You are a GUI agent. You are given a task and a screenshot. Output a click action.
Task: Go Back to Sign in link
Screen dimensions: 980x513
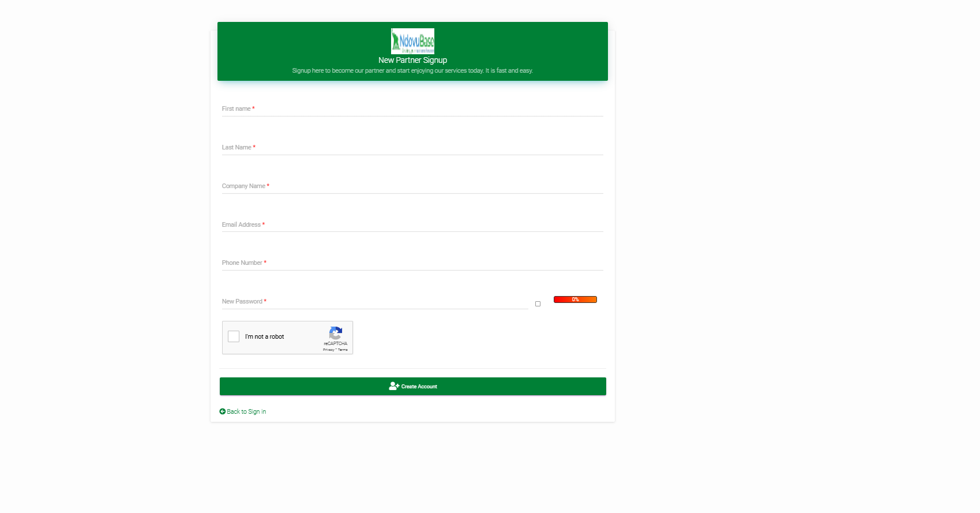(x=243, y=411)
